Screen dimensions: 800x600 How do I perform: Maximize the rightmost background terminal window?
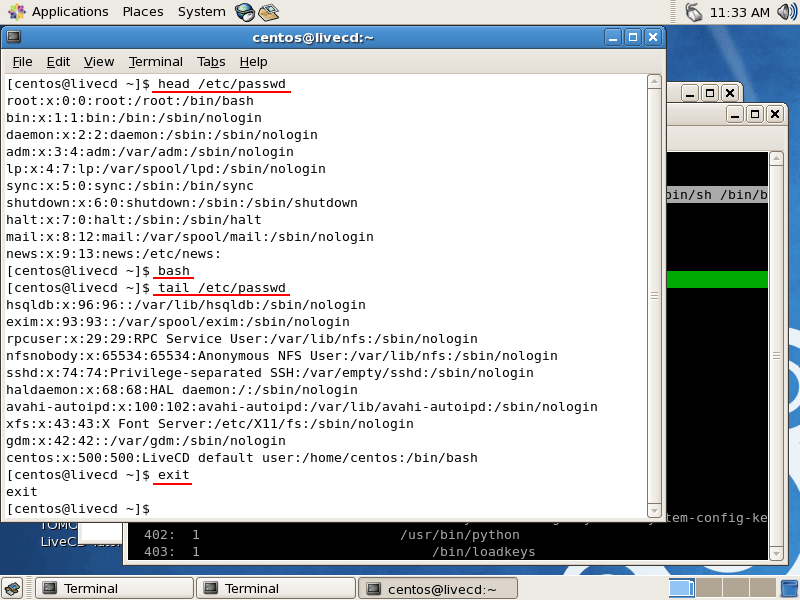coord(755,114)
